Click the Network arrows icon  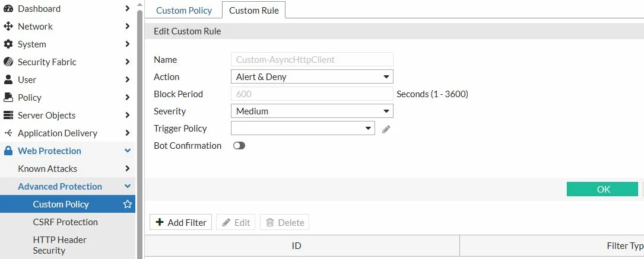[x=8, y=27]
